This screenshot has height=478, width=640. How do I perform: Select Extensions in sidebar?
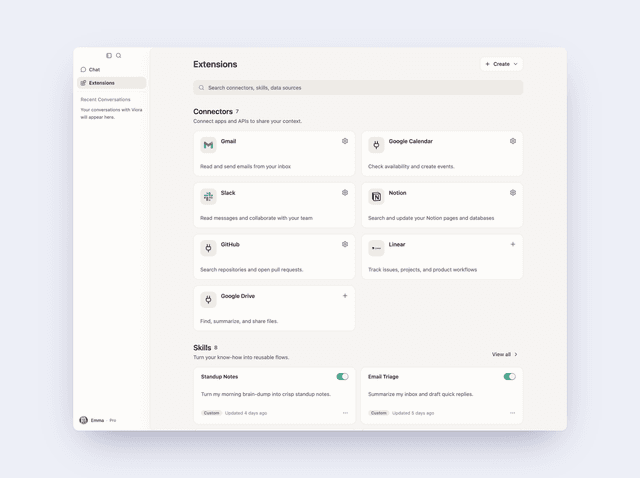tap(111, 83)
